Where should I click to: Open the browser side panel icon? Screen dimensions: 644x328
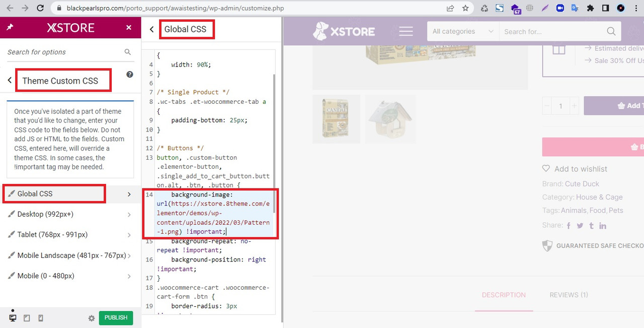(x=605, y=8)
